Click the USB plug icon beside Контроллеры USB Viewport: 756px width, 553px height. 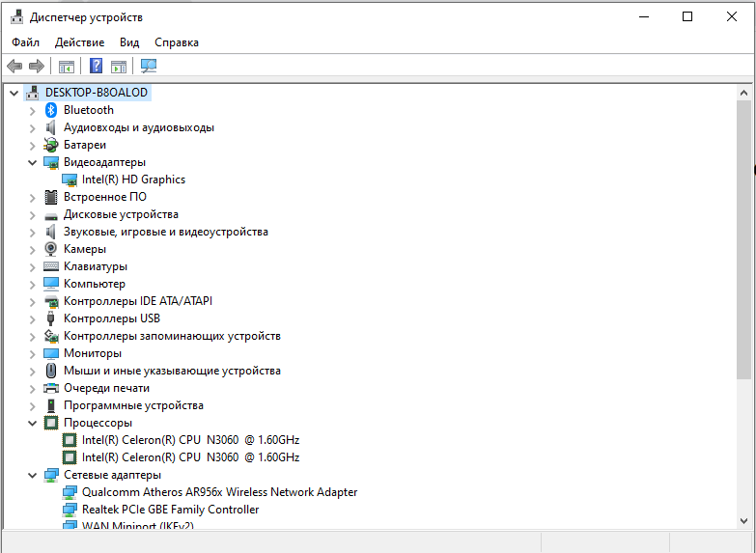[x=50, y=318]
